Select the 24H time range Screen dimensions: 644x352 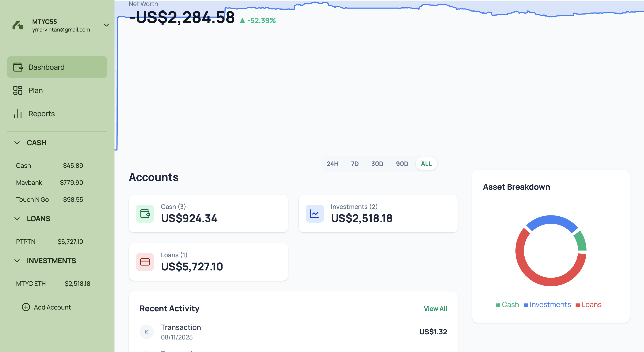[x=332, y=164]
